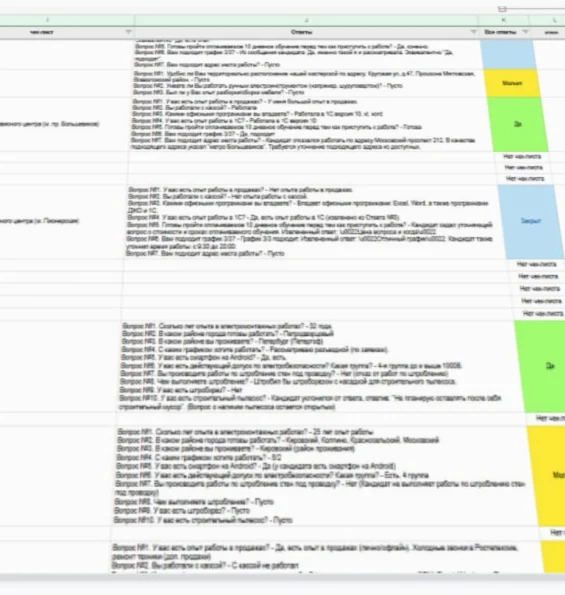
Task: Select column L by its letter header
Action: click(x=554, y=20)
